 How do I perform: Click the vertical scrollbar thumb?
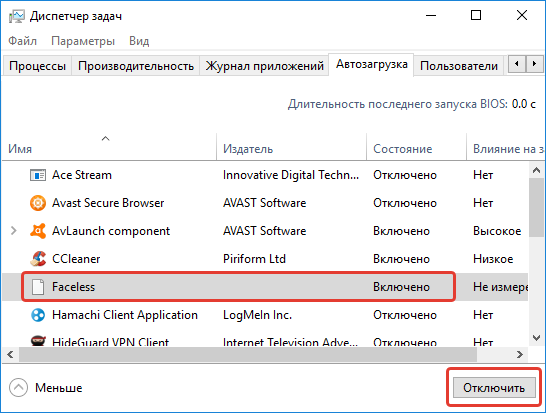coord(536,208)
